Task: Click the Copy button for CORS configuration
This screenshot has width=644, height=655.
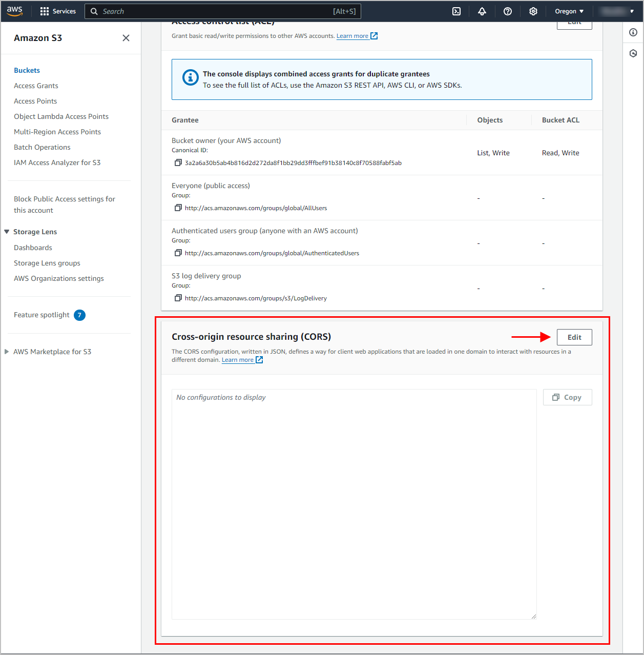Action: [568, 397]
